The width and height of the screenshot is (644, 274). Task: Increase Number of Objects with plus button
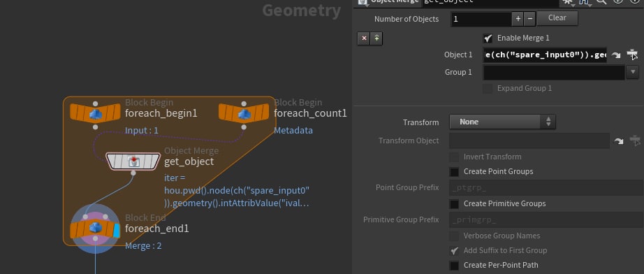point(518,19)
